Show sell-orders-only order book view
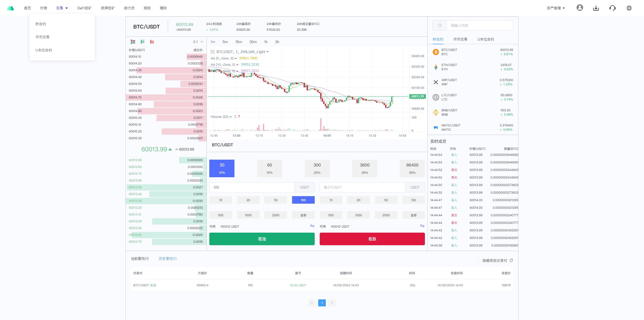The image size is (644, 320). [152, 42]
